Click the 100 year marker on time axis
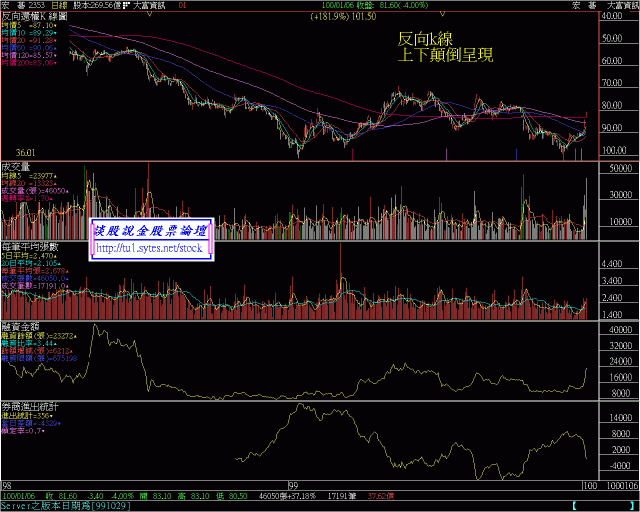The width and height of the screenshot is (640, 512). [590, 485]
